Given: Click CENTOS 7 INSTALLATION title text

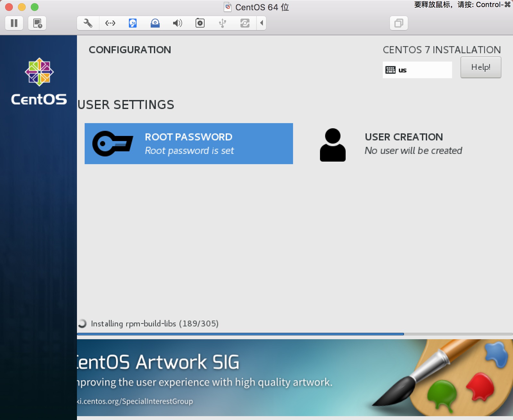Looking at the screenshot, I should [x=442, y=50].
